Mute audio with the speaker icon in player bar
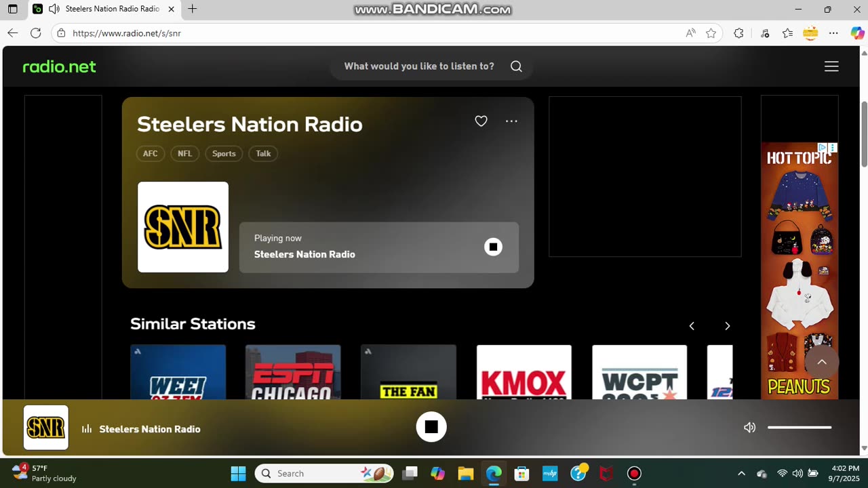This screenshot has width=868, height=488. point(749,428)
